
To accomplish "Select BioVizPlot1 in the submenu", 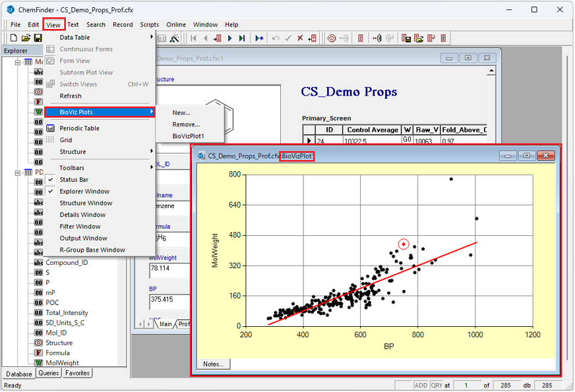I will (x=189, y=136).
